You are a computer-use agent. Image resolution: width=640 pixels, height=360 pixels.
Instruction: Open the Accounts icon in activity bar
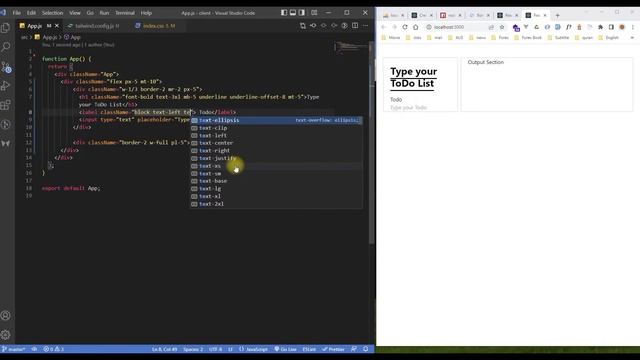click(x=6, y=316)
